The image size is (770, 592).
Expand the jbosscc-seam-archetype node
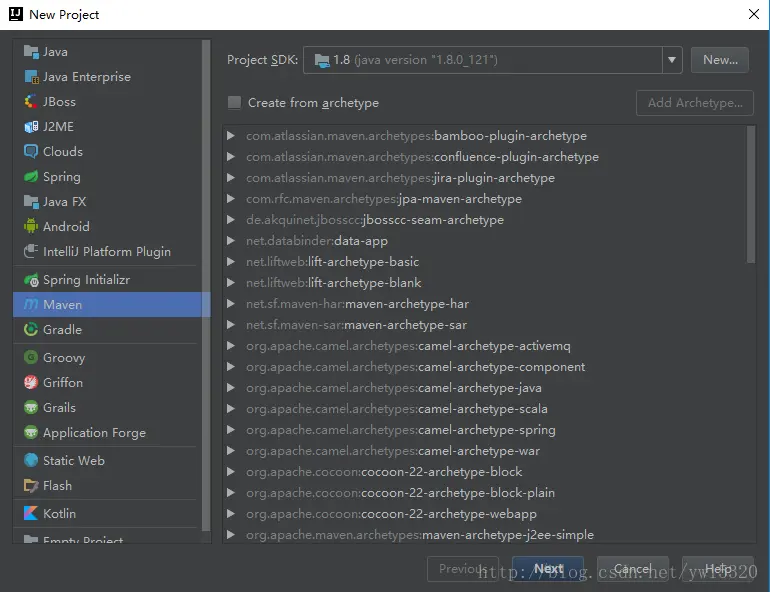230,219
